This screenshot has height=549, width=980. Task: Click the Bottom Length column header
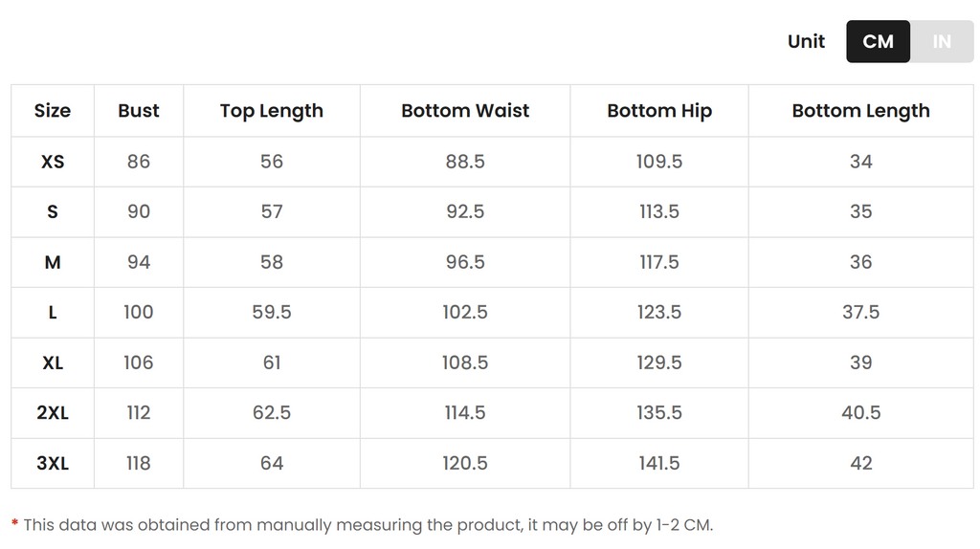tap(860, 111)
